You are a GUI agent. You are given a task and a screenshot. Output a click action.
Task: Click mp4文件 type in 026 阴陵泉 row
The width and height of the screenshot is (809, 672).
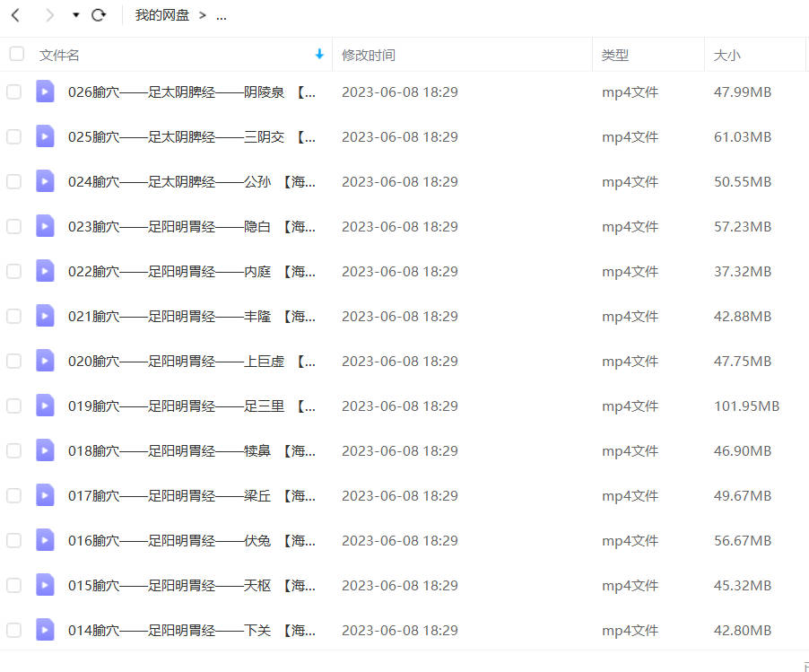[630, 92]
